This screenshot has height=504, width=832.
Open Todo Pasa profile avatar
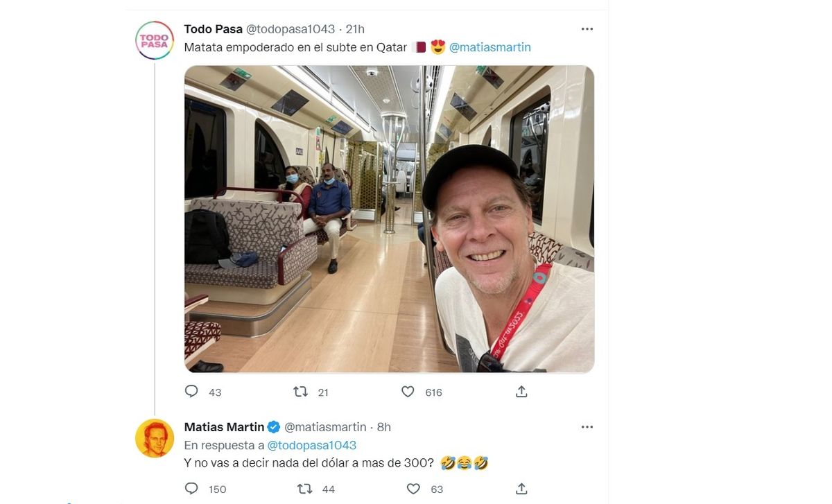154,40
